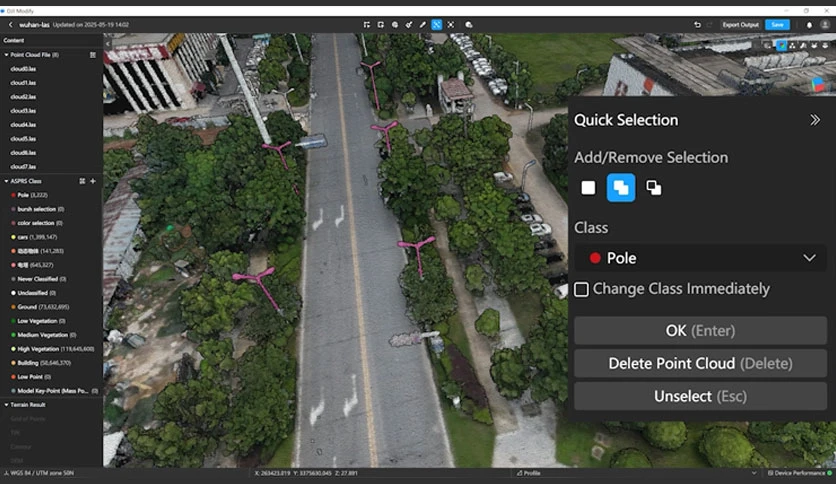Choose Add to Selection mode blue icon
836x484 pixels.
pyautogui.click(x=621, y=188)
